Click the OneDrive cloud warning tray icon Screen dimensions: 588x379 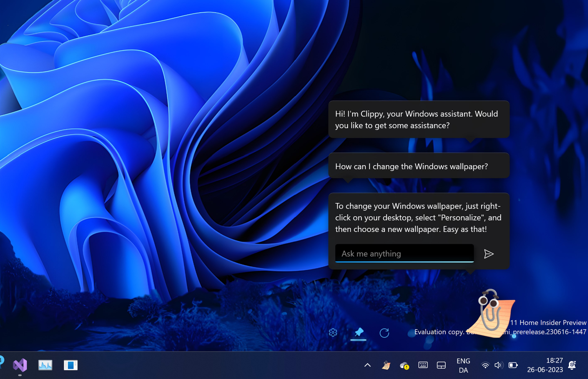coord(404,366)
